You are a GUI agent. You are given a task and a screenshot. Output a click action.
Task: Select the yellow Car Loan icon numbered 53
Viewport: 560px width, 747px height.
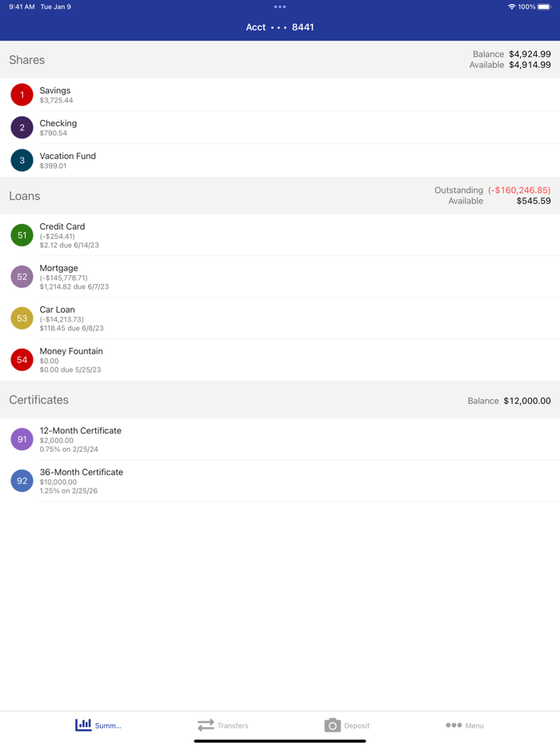22,318
